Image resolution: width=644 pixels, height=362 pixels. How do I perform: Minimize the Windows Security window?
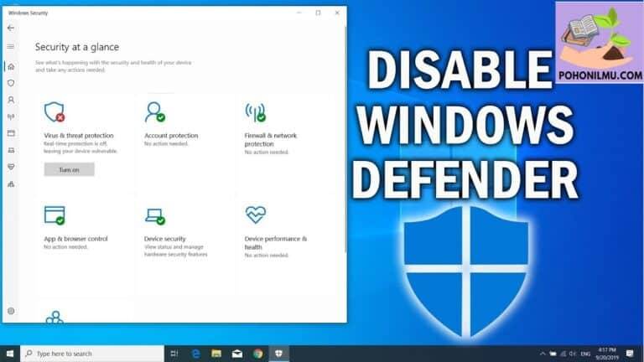[x=299, y=13]
